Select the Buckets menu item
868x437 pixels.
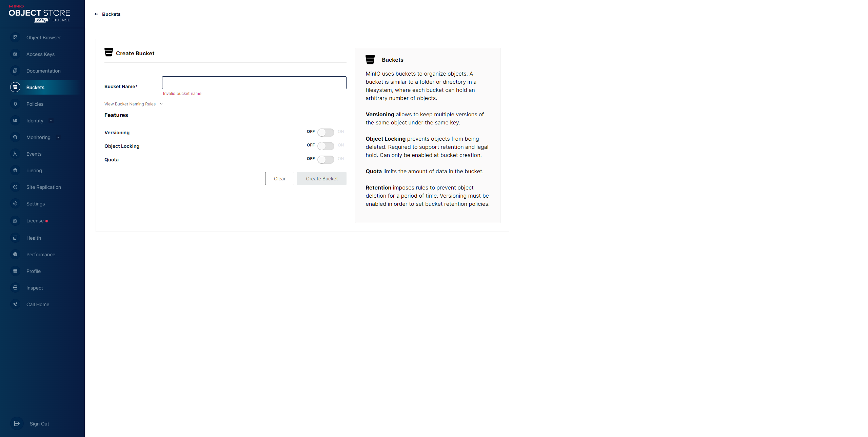click(x=35, y=87)
